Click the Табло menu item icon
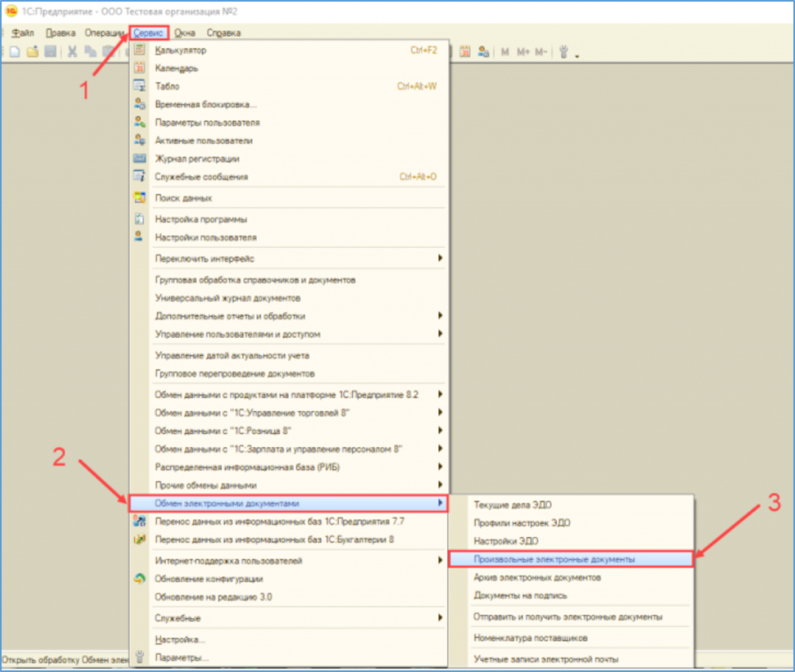 (140, 85)
